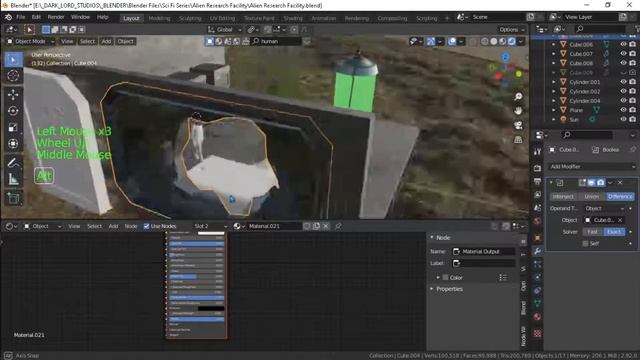Switch to the Shading workspace tab

293,18
